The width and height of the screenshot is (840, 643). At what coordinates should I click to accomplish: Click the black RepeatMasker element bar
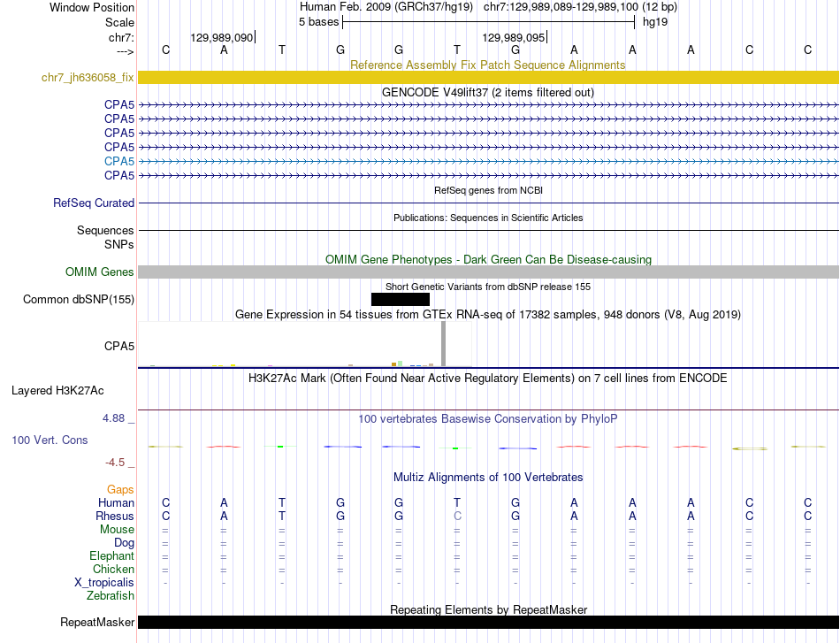pos(489,622)
